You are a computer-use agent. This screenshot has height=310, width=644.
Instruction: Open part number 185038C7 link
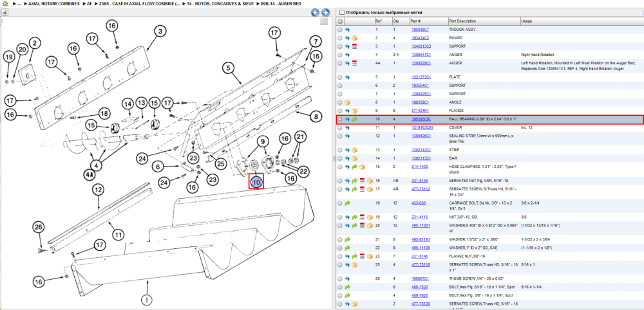pos(420,30)
